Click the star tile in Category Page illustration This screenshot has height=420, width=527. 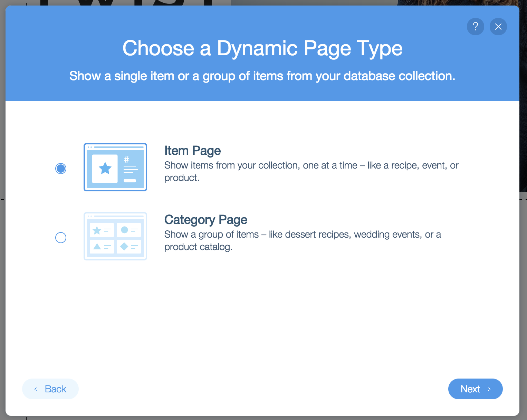tap(102, 230)
